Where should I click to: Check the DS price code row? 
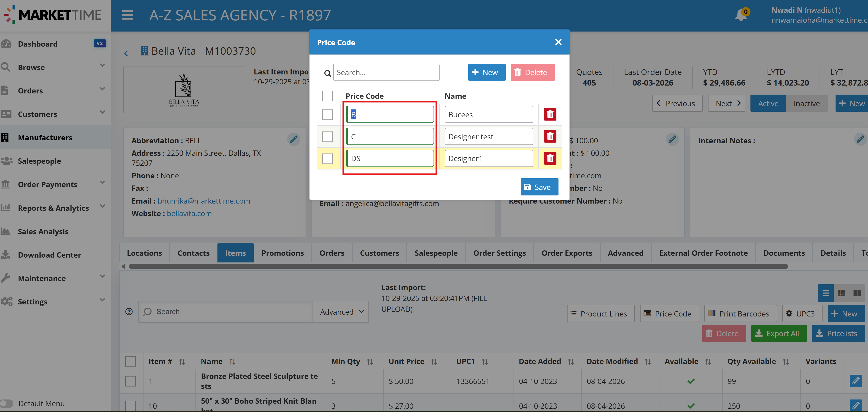click(327, 158)
